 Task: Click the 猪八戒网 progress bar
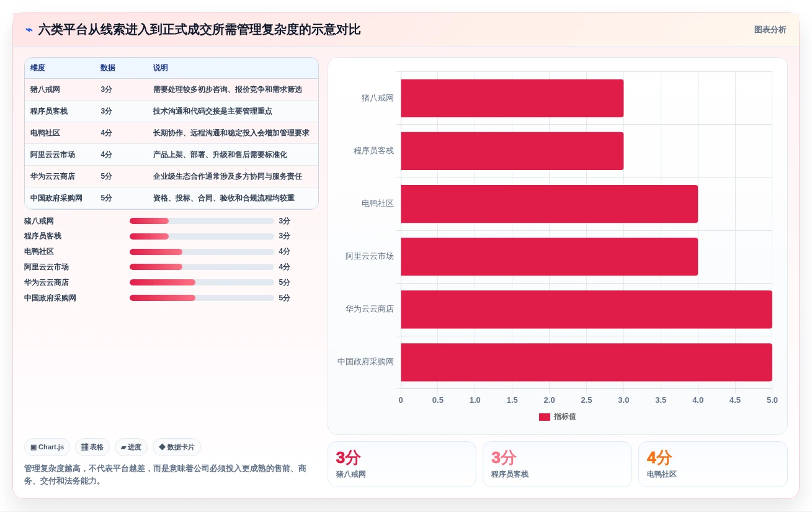click(202, 221)
